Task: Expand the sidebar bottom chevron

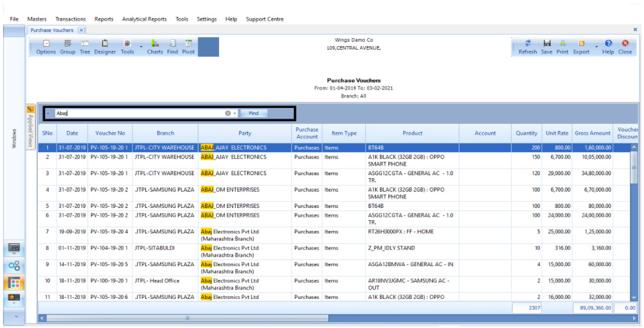Action: (14, 316)
